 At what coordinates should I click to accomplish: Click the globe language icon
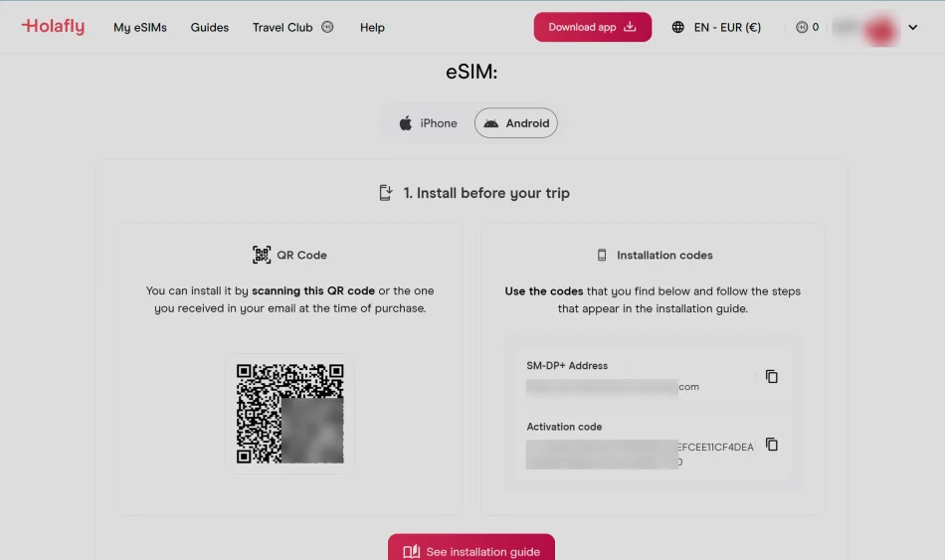(678, 27)
